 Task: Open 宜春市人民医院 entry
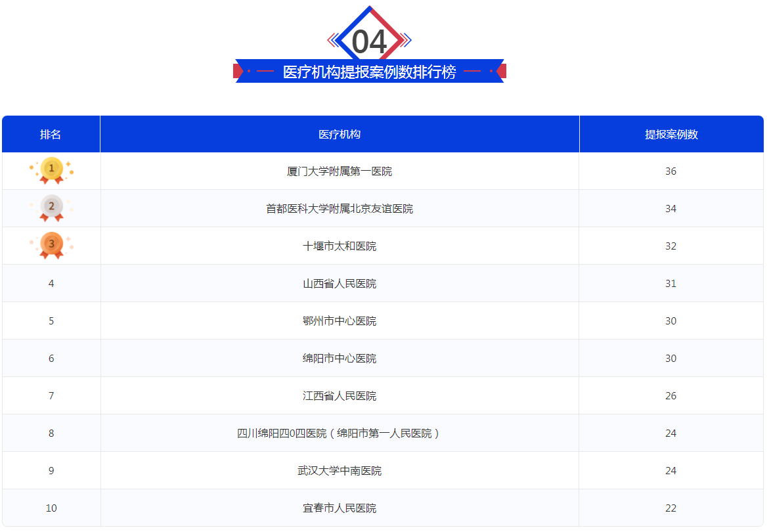click(340, 508)
